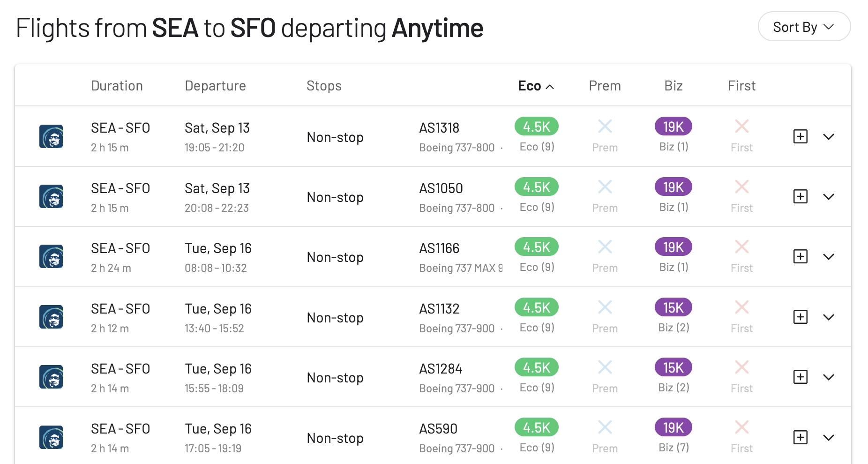Expand details for flight AS590
868x464 pixels.
(829, 437)
